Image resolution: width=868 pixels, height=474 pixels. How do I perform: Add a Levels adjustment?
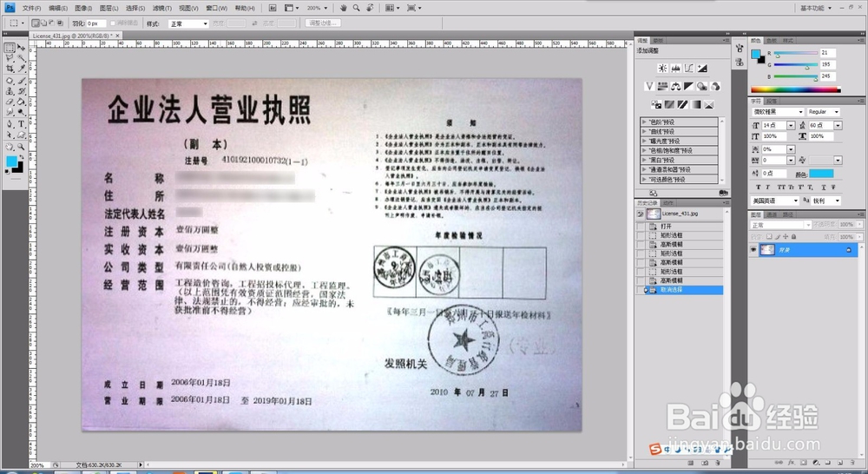coord(676,68)
